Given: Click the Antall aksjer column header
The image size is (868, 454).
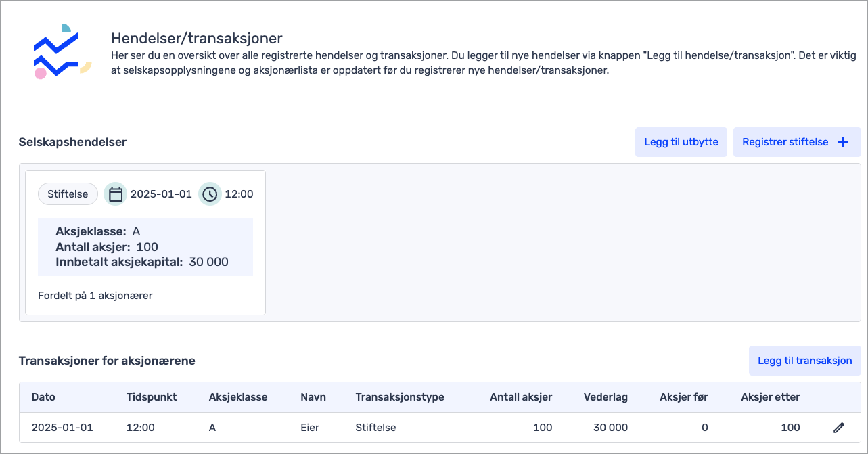Looking at the screenshot, I should point(521,397).
